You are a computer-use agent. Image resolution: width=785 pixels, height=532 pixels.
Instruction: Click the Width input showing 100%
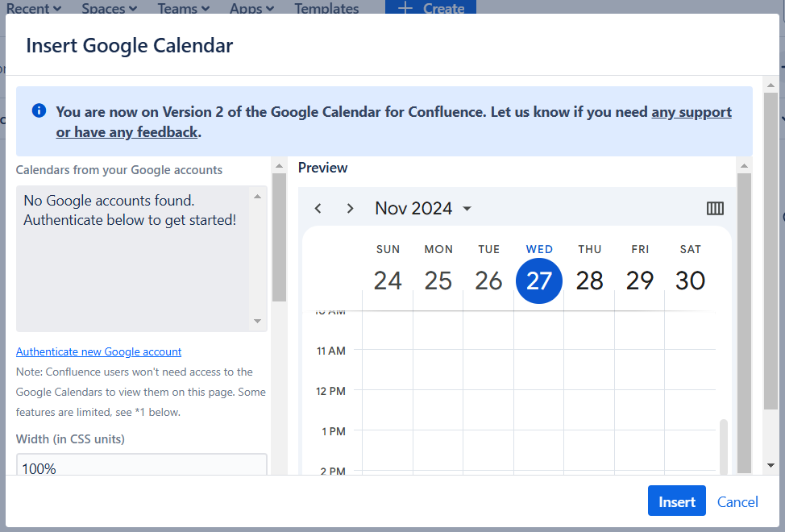tap(141, 468)
